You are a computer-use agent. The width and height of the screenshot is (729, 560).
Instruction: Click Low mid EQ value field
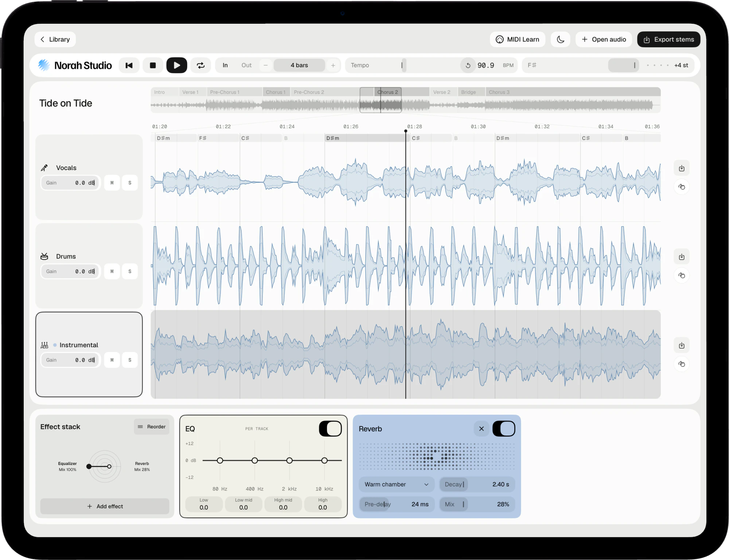[x=243, y=504]
